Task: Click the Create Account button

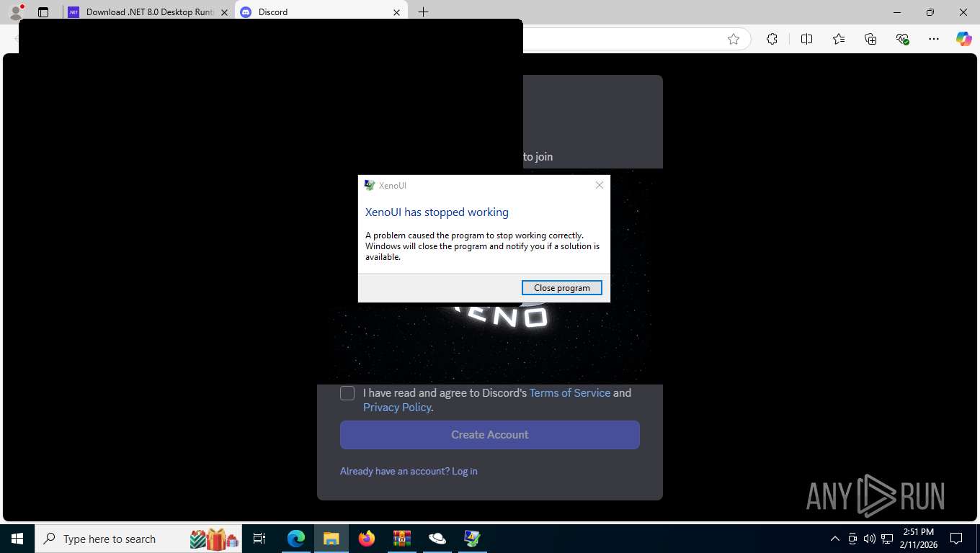Action: [490, 435]
